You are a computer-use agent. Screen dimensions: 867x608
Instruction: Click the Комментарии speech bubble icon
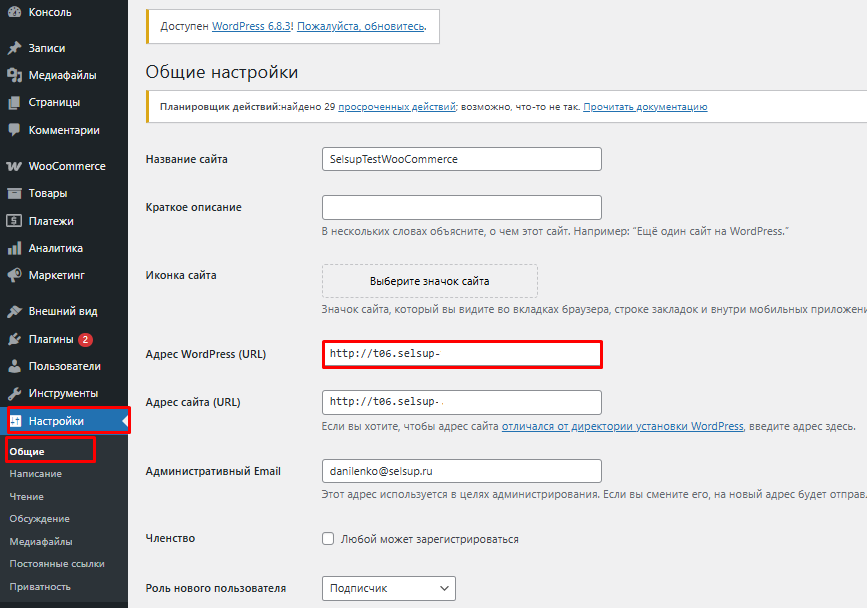click(15, 130)
